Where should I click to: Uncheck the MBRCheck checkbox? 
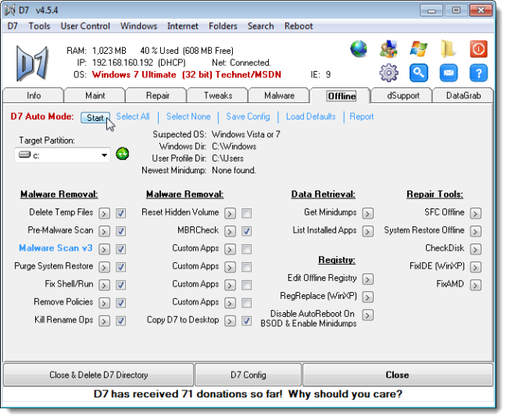tap(246, 231)
